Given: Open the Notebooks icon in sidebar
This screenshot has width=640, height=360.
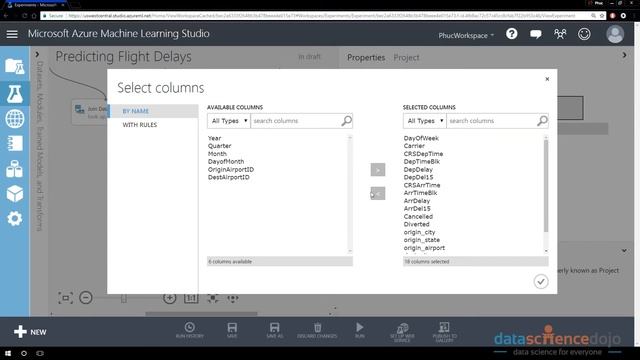Looking at the screenshot, I should (15, 144).
